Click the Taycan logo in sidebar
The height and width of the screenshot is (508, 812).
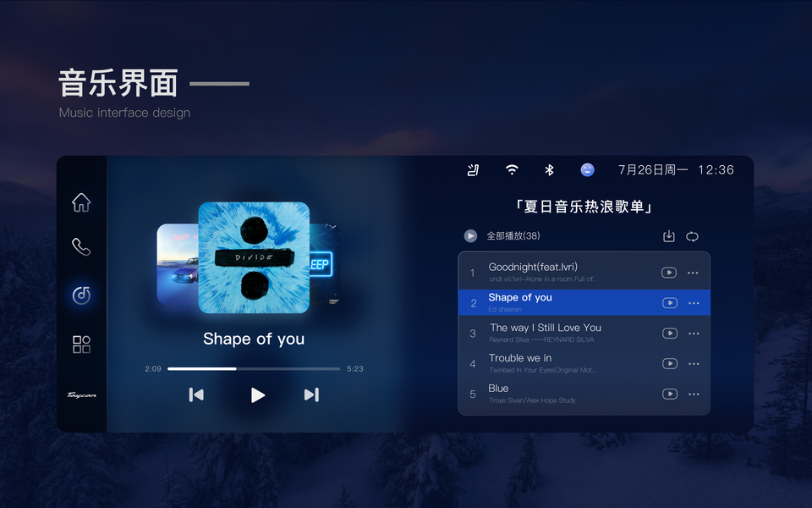(81, 395)
